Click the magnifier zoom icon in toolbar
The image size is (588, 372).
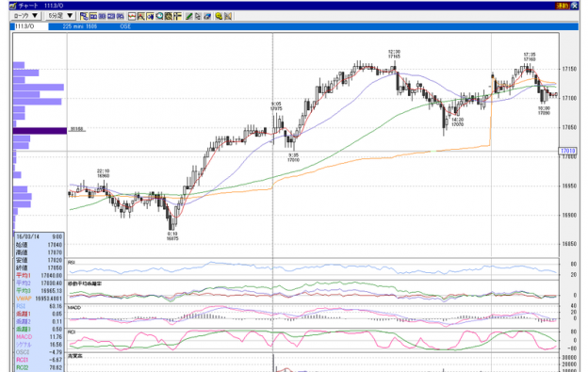point(159,16)
